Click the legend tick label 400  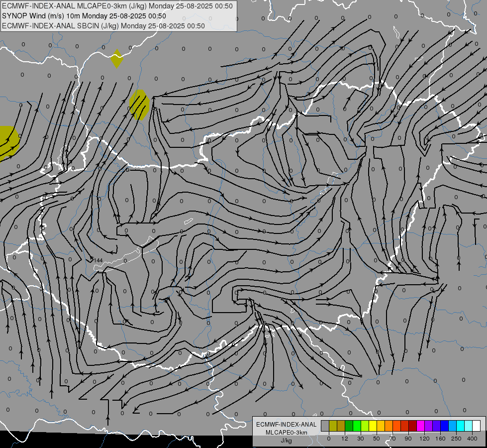[472, 439]
